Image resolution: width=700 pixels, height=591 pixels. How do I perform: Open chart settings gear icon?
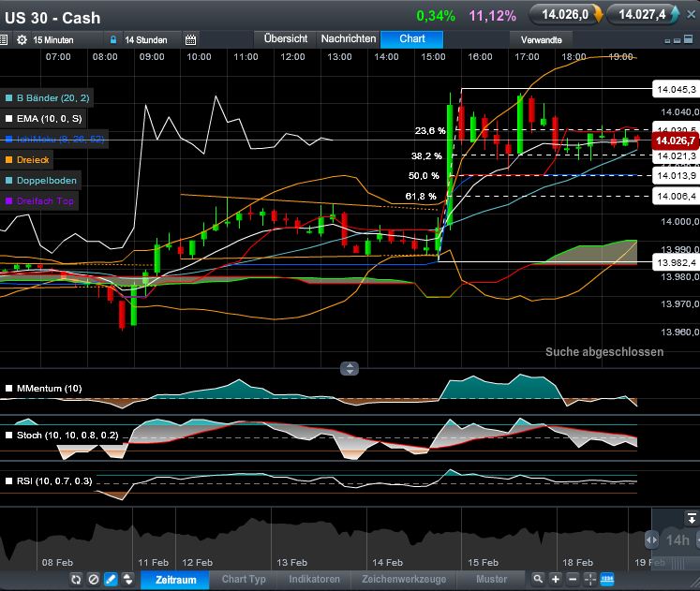click(x=22, y=39)
